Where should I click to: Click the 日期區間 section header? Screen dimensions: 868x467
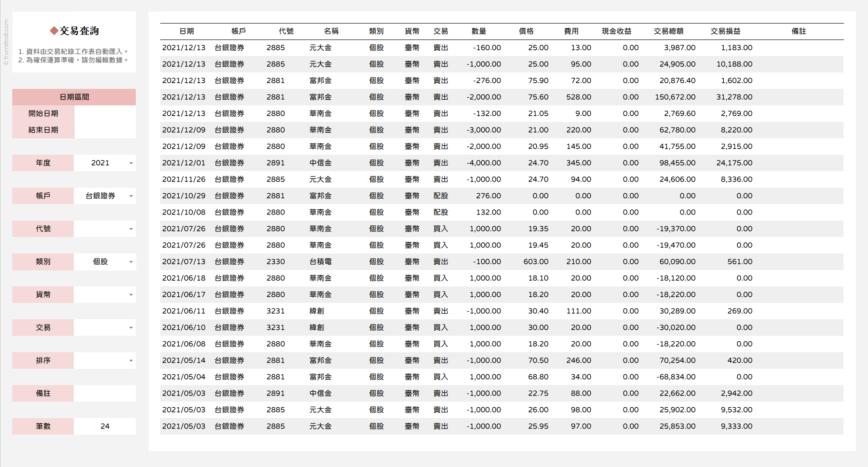pyautogui.click(x=74, y=97)
